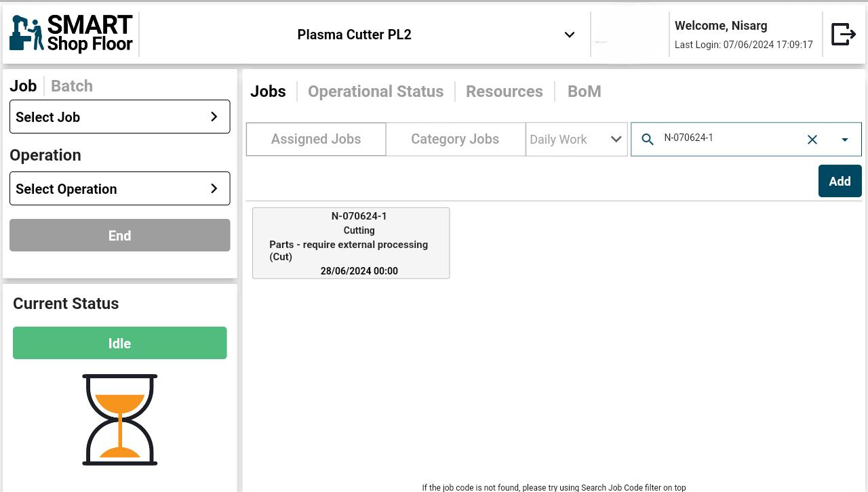This screenshot has height=492, width=868.
Task: Toggle the Category Jobs filter
Action: pyautogui.click(x=455, y=140)
